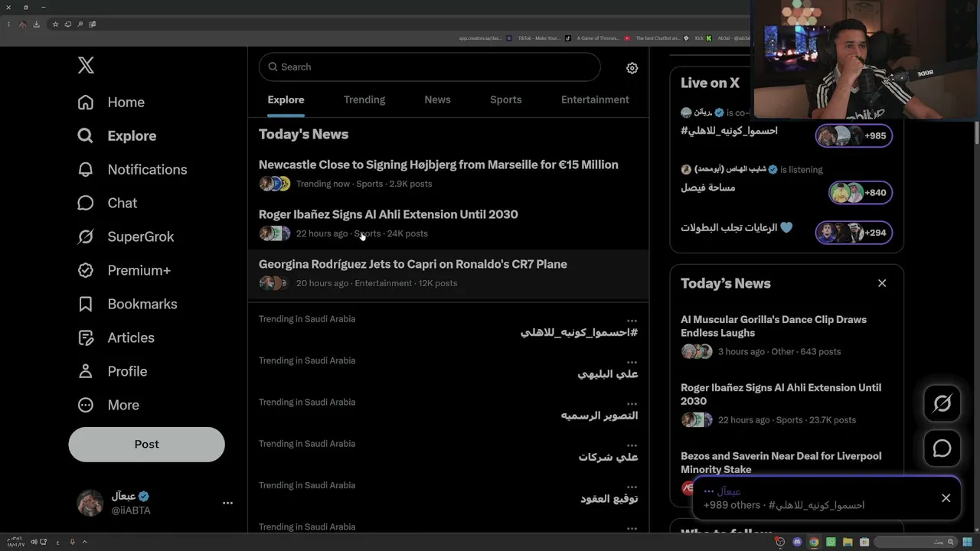Open Bookmarks in the sidebar
Image resolution: width=980 pixels, height=551 pixels.
click(127, 304)
